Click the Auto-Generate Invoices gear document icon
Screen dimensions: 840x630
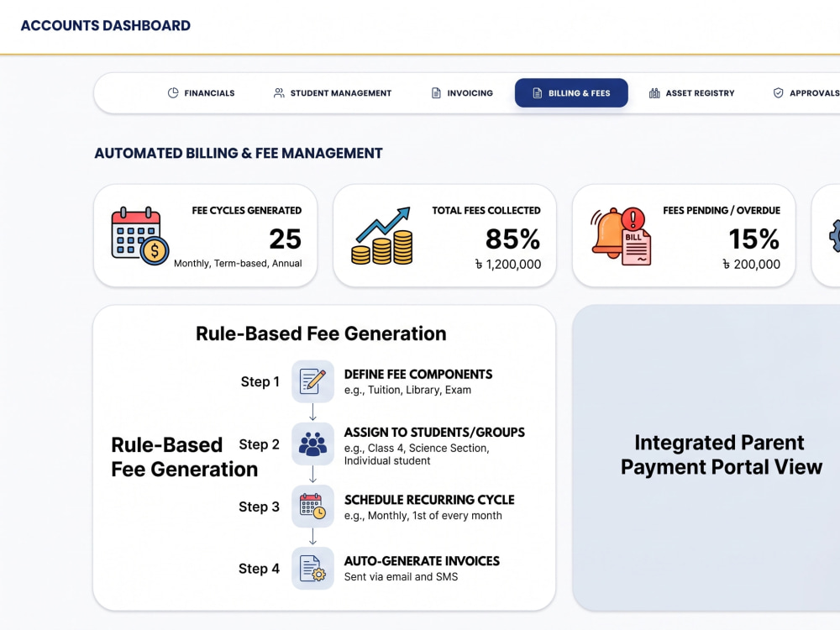click(x=312, y=569)
